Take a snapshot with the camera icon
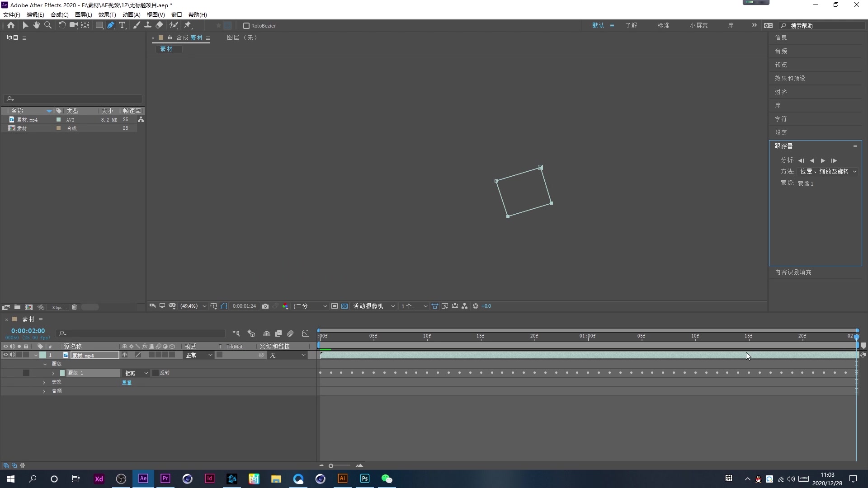 pyautogui.click(x=265, y=306)
